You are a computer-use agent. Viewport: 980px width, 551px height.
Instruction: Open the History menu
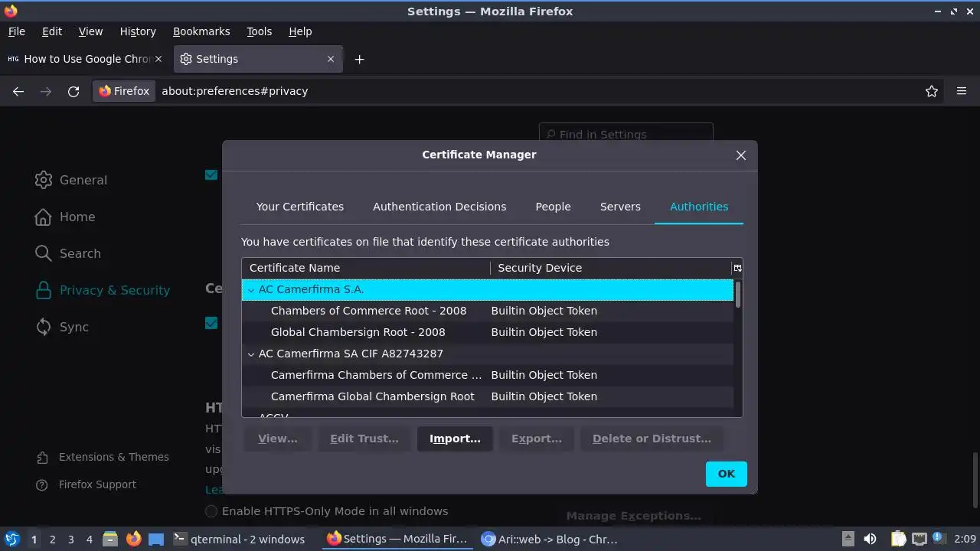click(x=138, y=31)
